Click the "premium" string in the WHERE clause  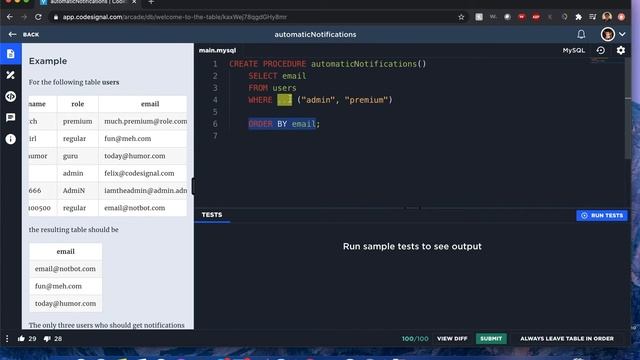[366, 100]
